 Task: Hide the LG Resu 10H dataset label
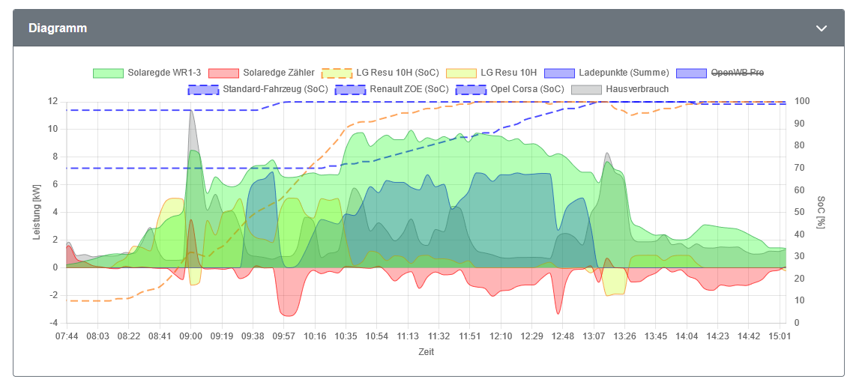[508, 73]
